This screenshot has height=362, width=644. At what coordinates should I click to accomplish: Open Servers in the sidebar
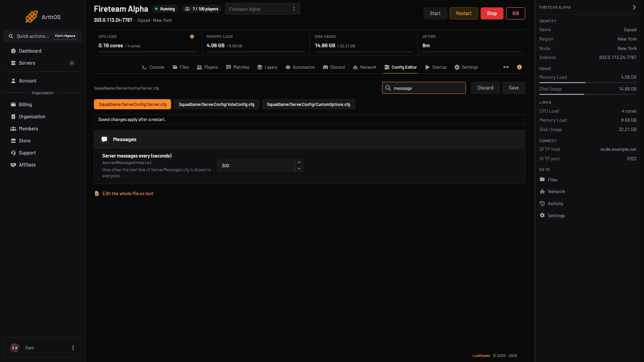coord(43,63)
